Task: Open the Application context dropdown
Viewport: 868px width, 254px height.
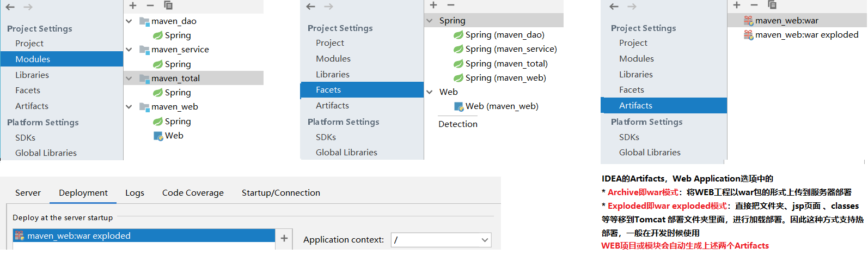Action: pyautogui.click(x=485, y=240)
